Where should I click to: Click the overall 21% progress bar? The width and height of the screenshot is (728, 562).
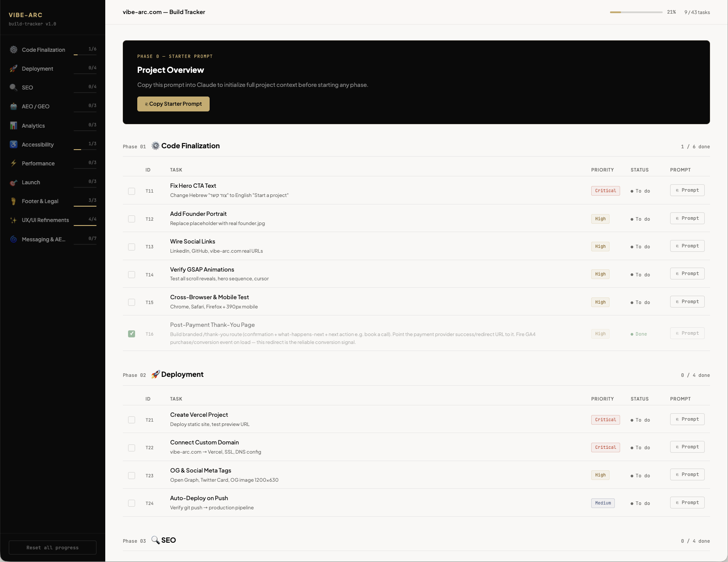tap(636, 12)
